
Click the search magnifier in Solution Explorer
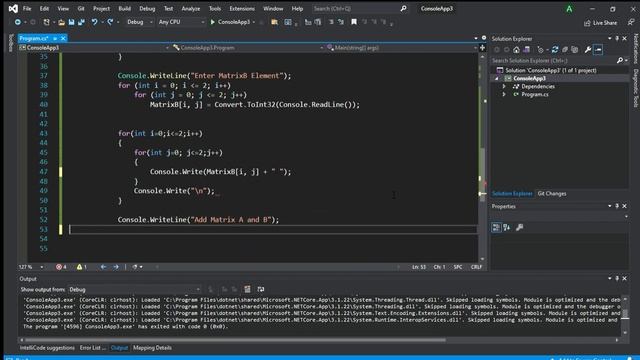tap(620, 60)
